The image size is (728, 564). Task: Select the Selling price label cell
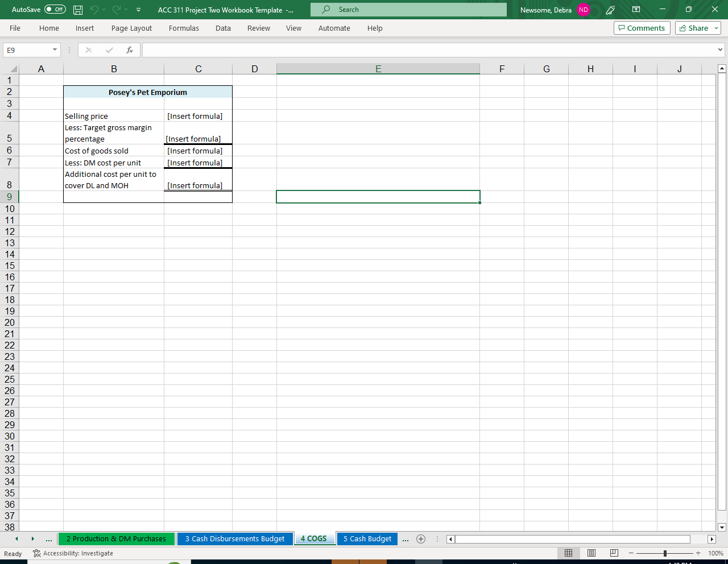point(114,116)
